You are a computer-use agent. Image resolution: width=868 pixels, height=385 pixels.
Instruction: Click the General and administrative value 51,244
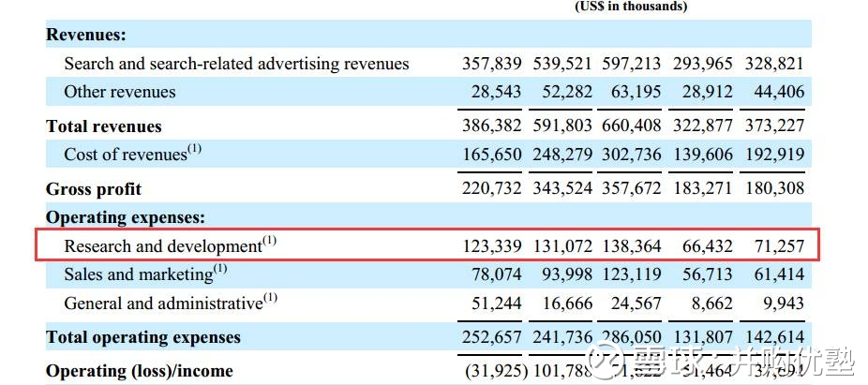point(497,304)
